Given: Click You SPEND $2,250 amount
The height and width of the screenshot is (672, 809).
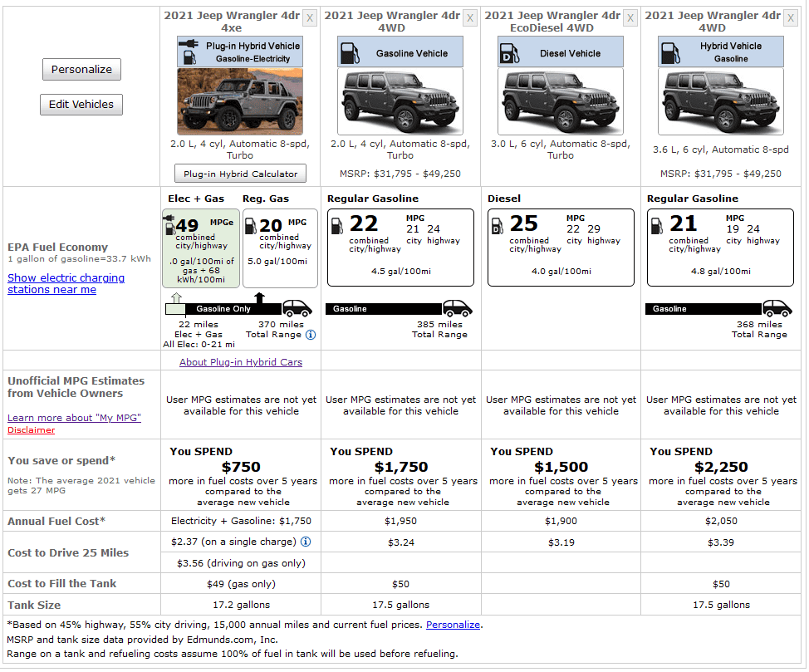Looking at the screenshot, I should coord(721,467).
